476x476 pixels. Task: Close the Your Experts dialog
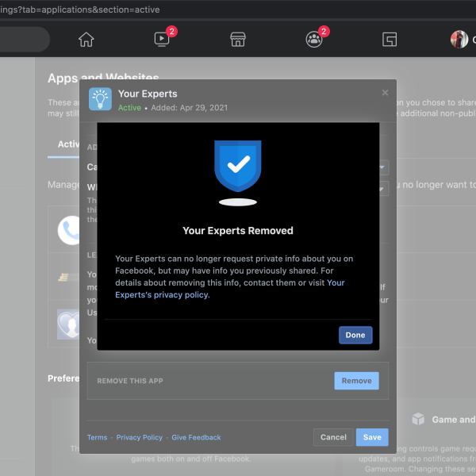pyautogui.click(x=385, y=93)
